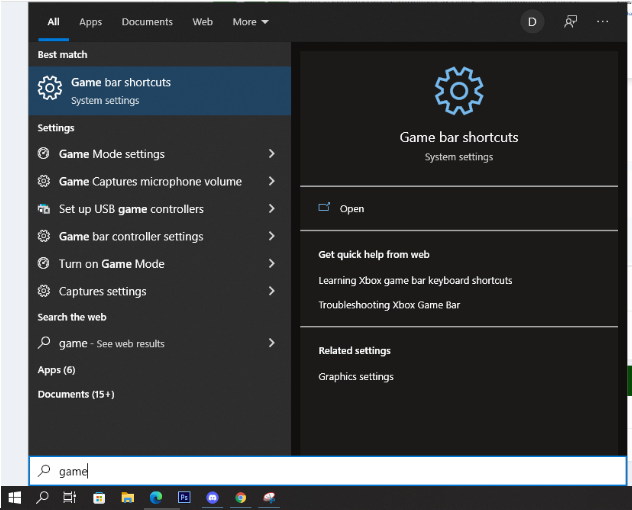The width and height of the screenshot is (632, 510).
Task: Expand Game Mode settings chevron
Action: point(272,154)
